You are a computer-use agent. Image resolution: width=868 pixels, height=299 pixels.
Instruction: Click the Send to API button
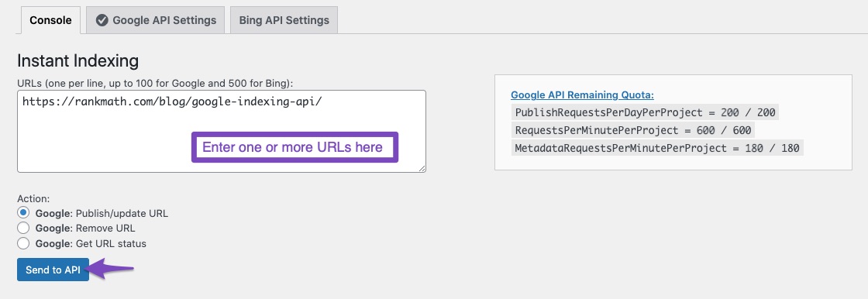[x=53, y=270]
